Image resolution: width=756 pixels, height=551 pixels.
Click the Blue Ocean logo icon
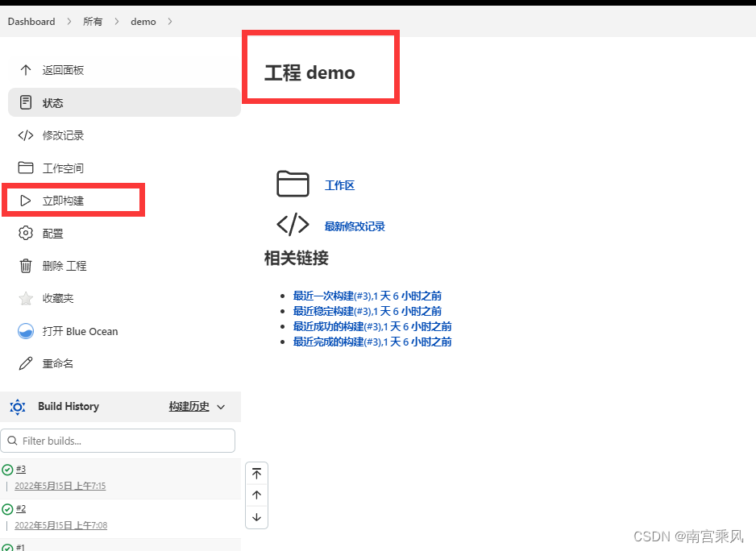click(x=26, y=331)
